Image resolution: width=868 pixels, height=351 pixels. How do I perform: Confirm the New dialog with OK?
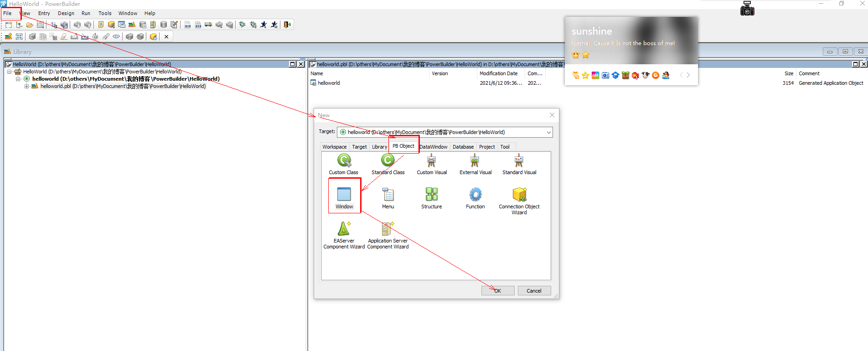click(x=498, y=291)
